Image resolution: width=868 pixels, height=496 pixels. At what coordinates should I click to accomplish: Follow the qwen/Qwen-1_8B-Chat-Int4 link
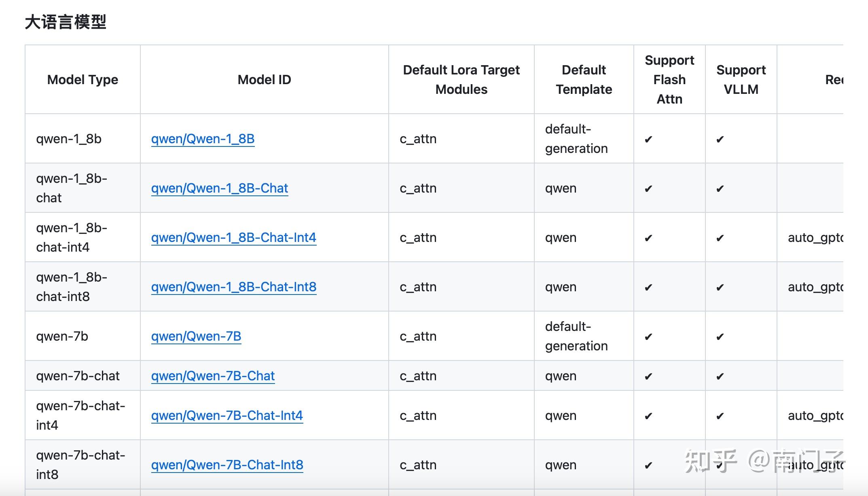234,237
